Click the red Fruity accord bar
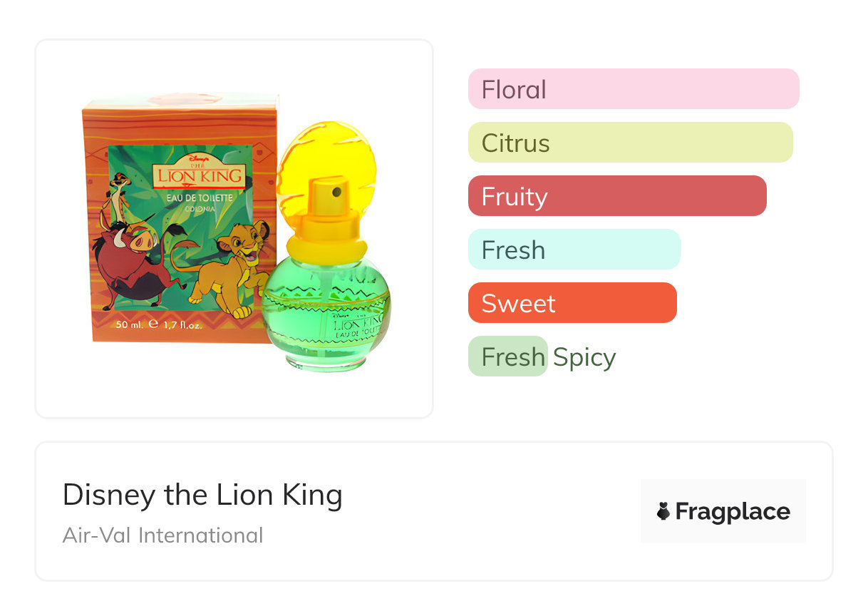868x616 pixels. (x=616, y=196)
